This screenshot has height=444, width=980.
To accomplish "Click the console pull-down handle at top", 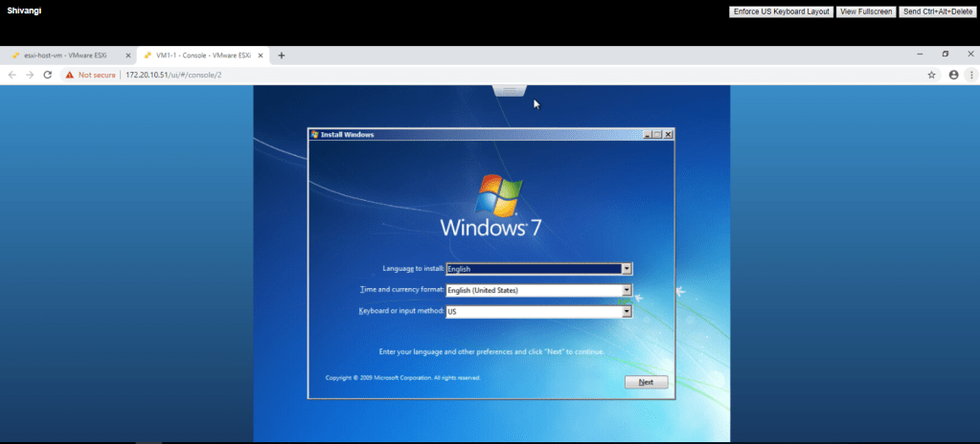I will click(x=510, y=89).
